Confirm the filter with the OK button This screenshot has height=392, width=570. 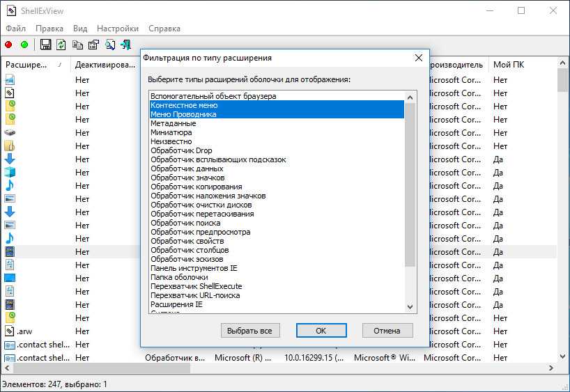(x=321, y=331)
